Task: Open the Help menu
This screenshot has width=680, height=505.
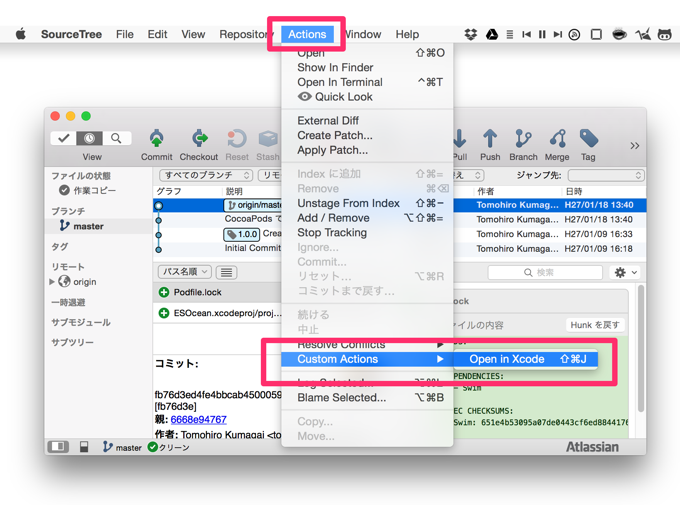Action: [x=407, y=34]
